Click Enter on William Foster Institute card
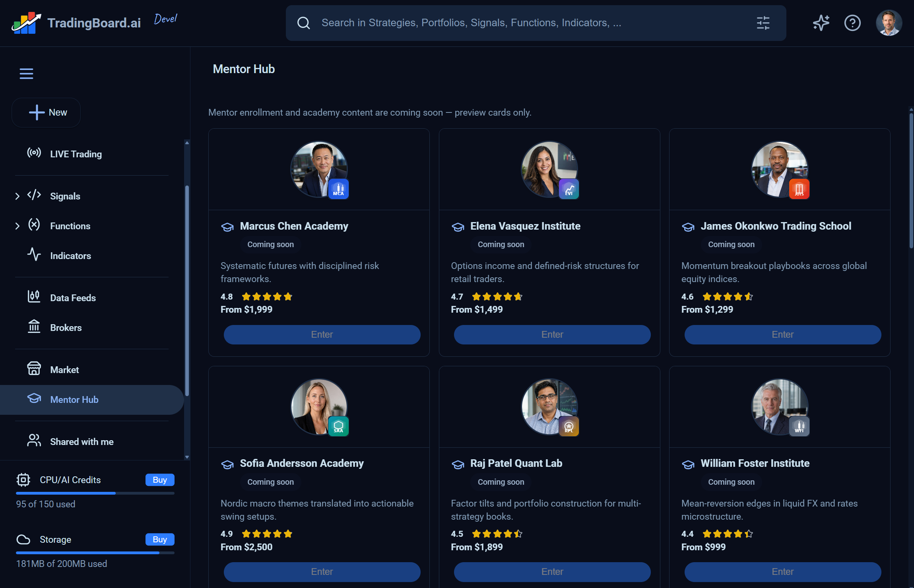 pyautogui.click(x=783, y=572)
